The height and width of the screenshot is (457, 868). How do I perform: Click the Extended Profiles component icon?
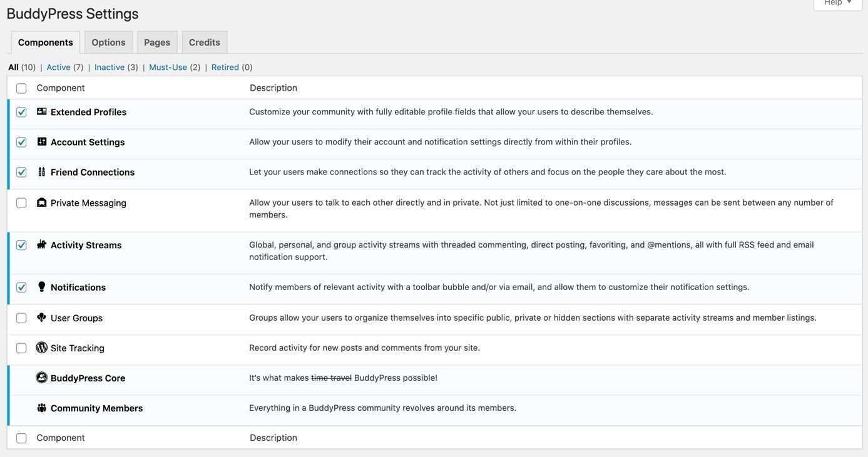[x=42, y=112]
